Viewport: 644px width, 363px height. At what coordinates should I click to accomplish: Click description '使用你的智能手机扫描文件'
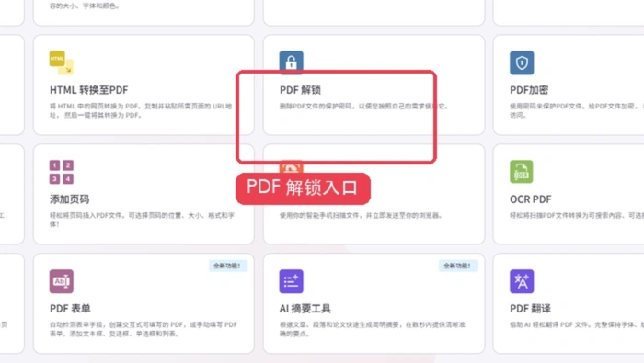coord(361,215)
